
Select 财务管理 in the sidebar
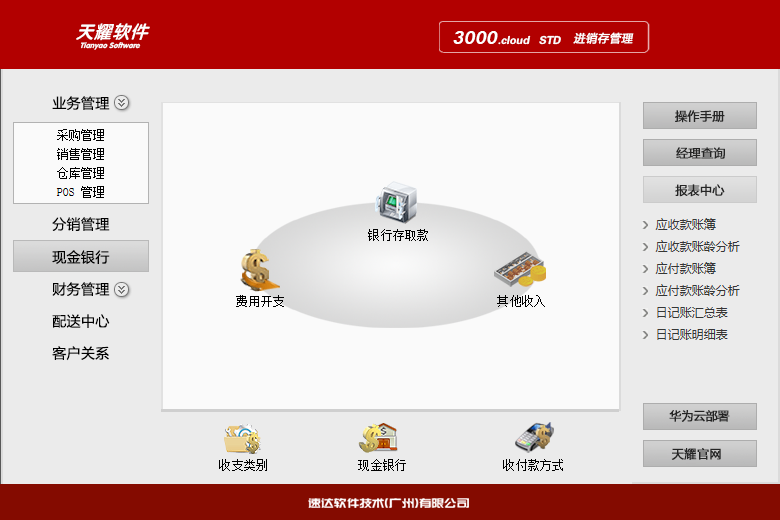tap(81, 289)
